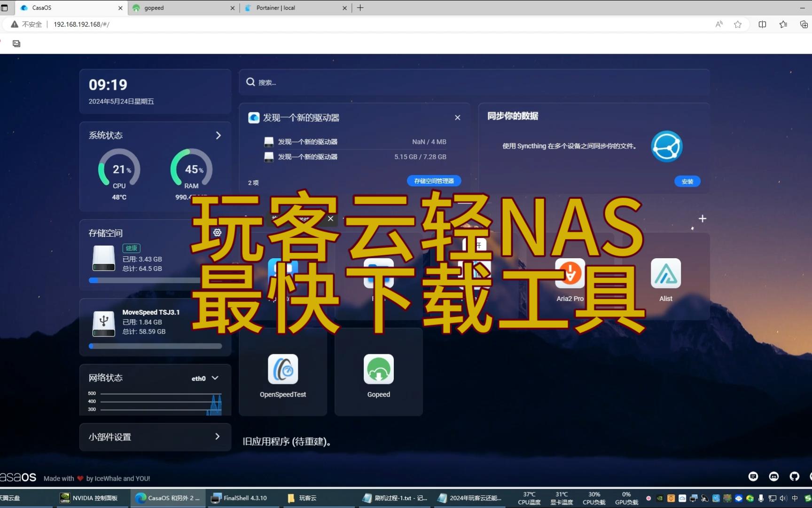Viewport: 812px width, 508px height.
Task: Close the gopeed browser tab
Action: point(232,8)
